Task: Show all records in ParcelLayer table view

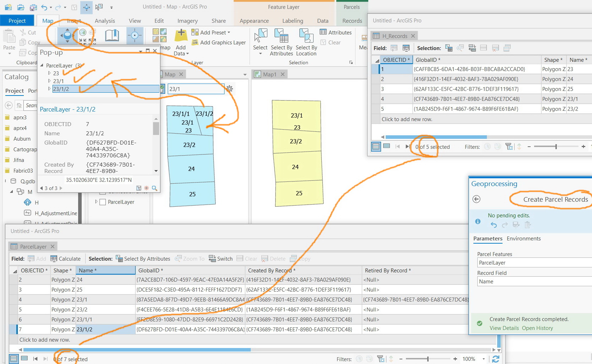Action: coord(13,359)
